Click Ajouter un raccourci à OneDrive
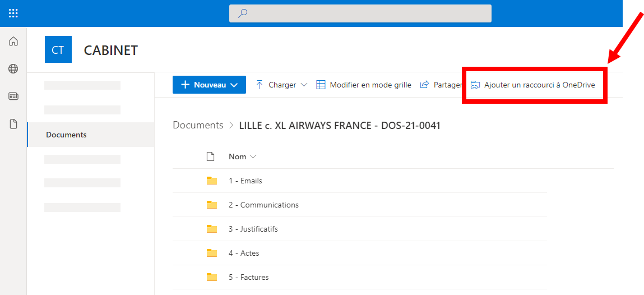This screenshot has width=644, height=295. pos(532,85)
